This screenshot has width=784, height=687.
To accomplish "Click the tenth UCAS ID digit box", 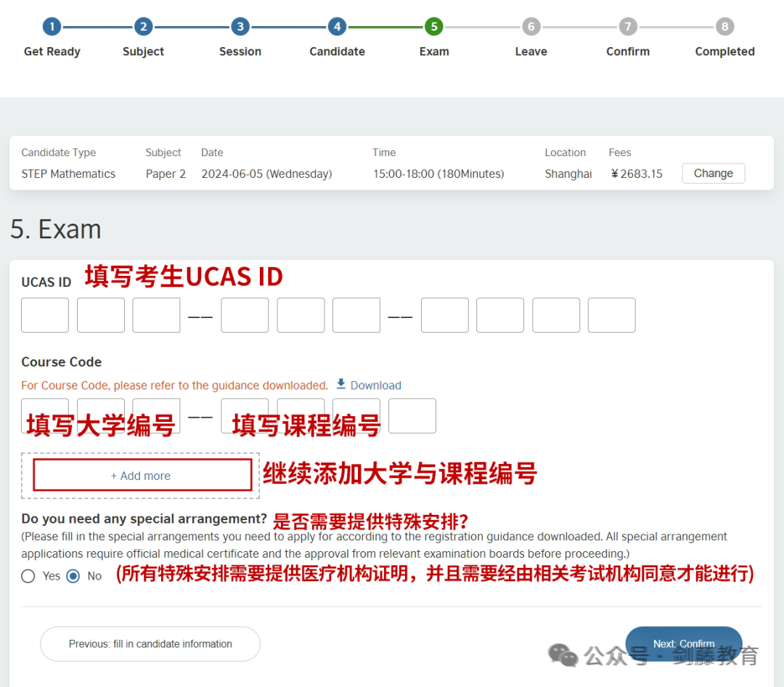I will click(612, 315).
